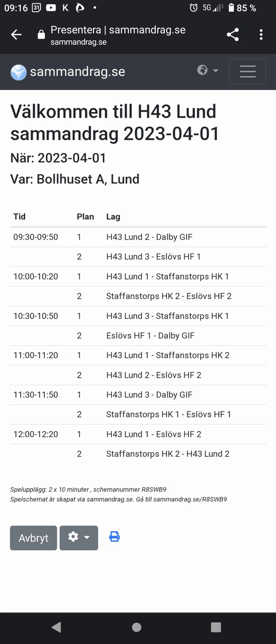Click the Avbryt button
276x644 pixels.
(34, 538)
